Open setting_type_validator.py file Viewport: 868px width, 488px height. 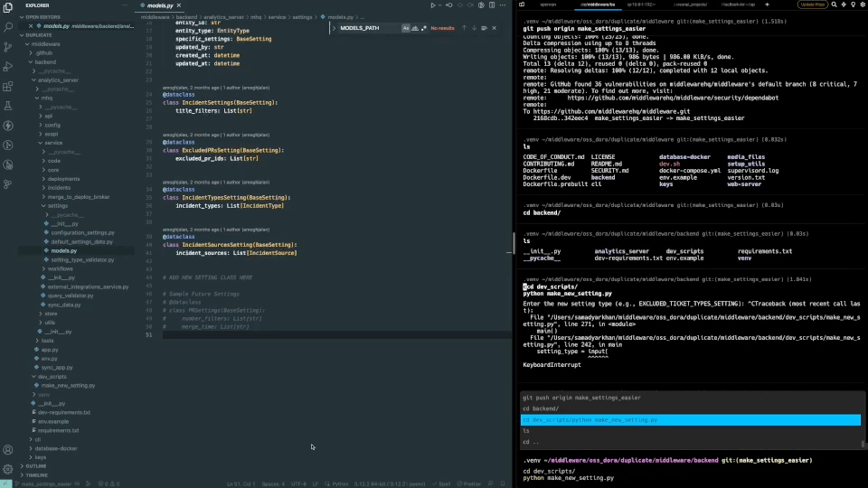coord(82,260)
